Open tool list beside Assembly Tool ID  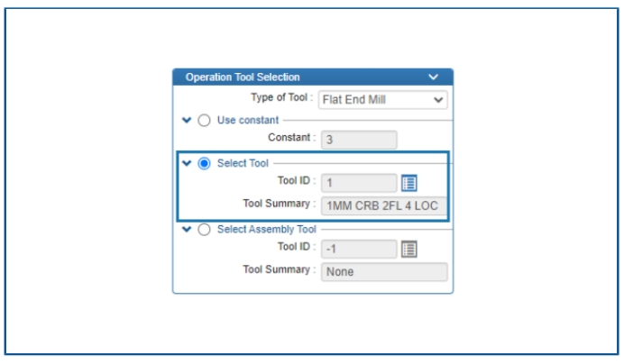point(408,249)
